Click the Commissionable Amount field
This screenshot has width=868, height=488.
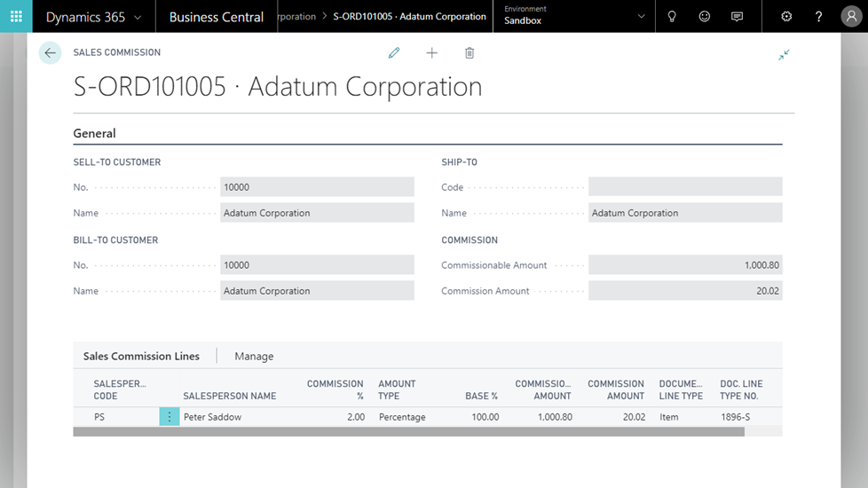pyautogui.click(x=685, y=265)
